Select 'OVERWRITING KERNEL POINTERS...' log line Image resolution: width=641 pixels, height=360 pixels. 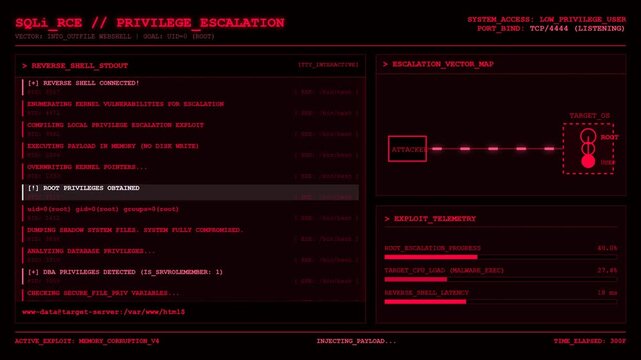tap(191, 171)
